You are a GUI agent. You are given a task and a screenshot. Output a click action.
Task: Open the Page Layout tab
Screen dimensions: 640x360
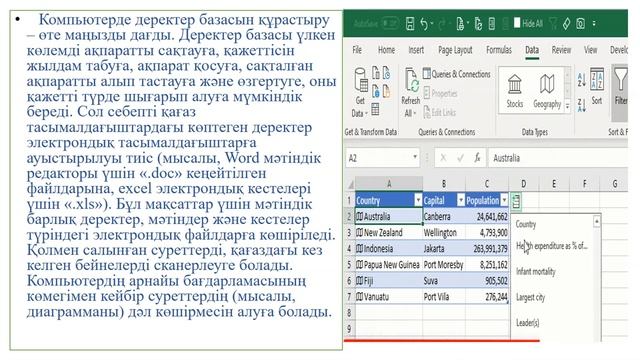[x=455, y=50]
